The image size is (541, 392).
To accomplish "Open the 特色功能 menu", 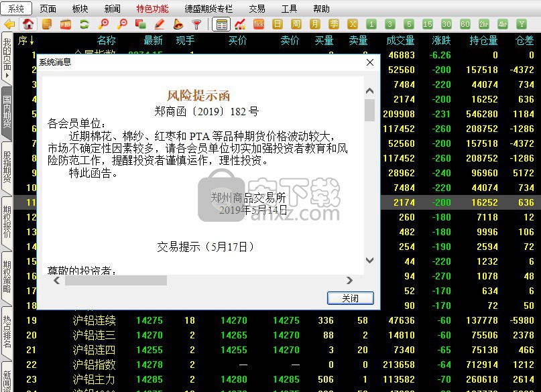I will pos(152,9).
